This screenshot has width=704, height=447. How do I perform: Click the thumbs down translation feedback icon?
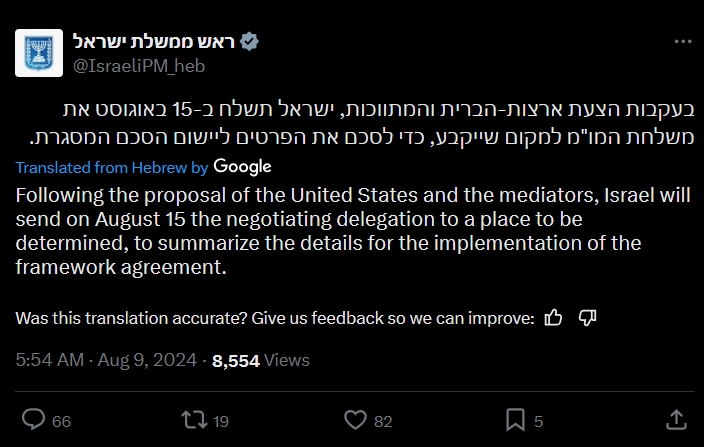pos(587,318)
